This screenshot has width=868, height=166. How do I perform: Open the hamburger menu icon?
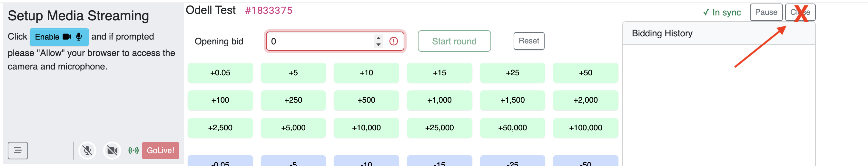tap(18, 151)
